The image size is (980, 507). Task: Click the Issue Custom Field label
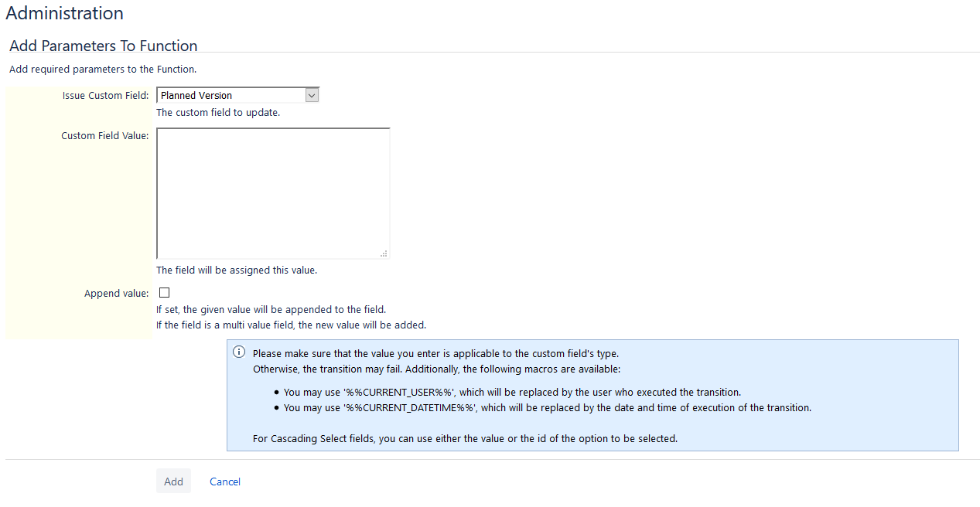(105, 94)
